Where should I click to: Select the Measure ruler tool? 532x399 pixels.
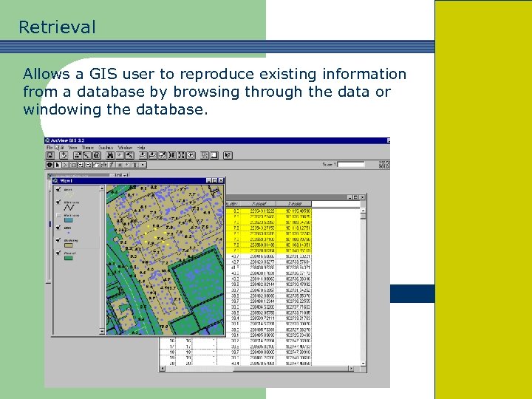click(103, 165)
